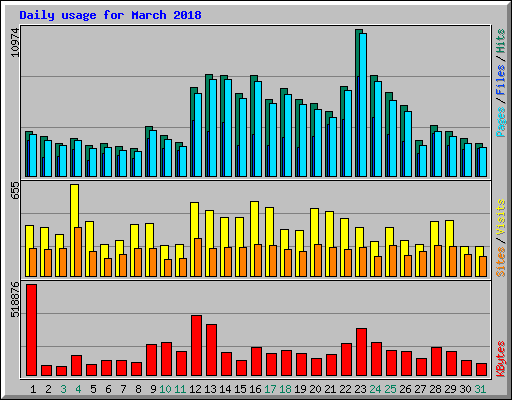Click the red KBytes bar for day 12
This screenshot has height=400, width=512.
pos(197,345)
